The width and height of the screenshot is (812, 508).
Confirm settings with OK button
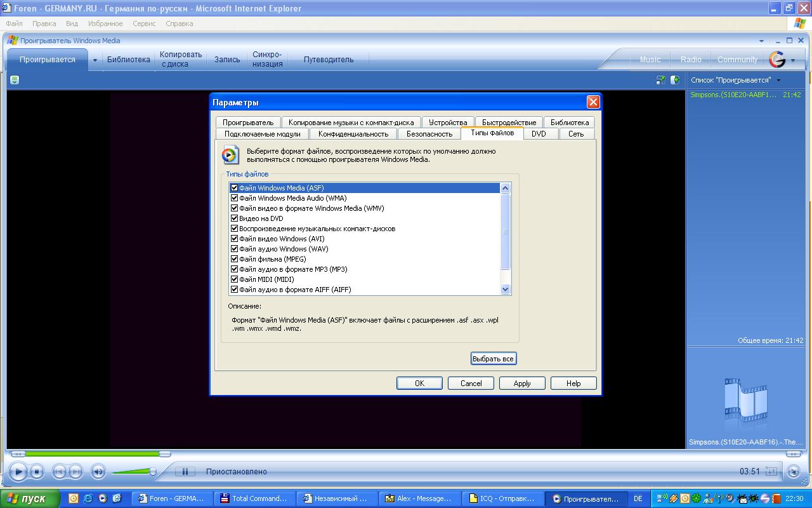419,384
